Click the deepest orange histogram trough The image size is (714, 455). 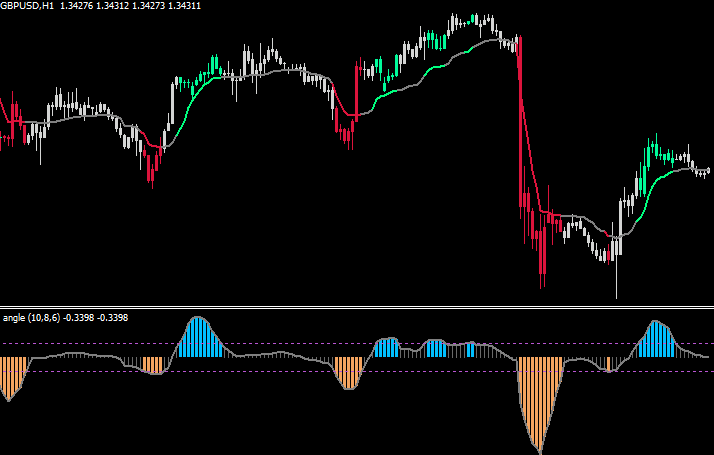point(540,405)
